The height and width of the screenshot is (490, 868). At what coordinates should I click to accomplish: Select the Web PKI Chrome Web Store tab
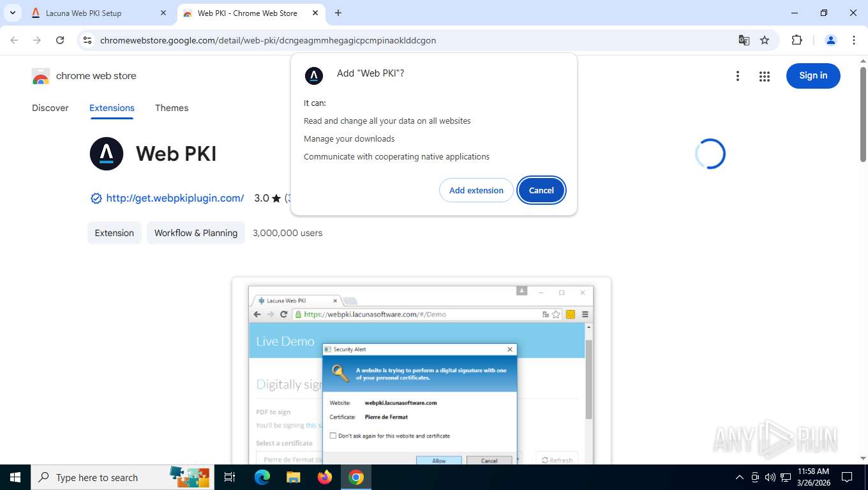251,13
